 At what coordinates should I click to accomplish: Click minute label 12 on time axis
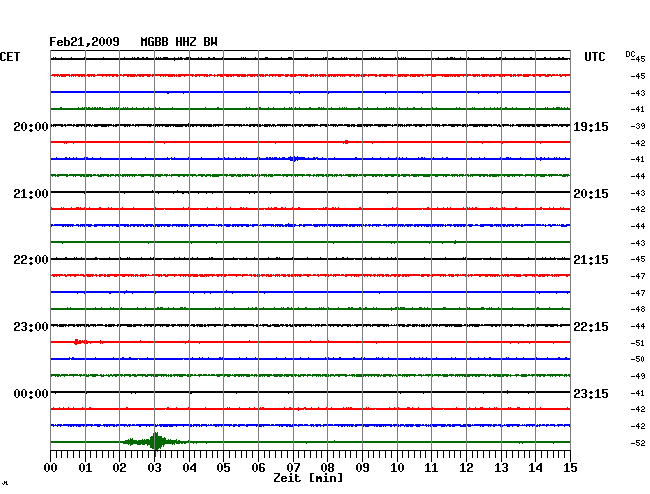466,467
